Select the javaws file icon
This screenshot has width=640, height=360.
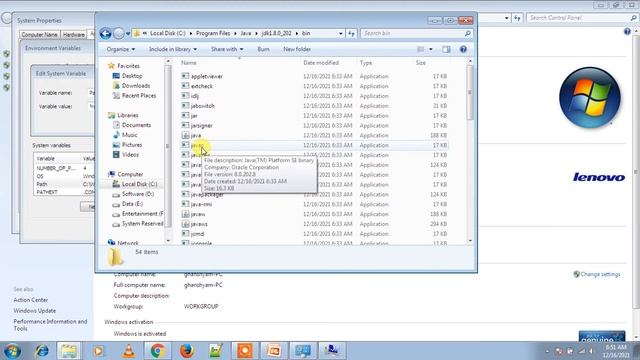[185, 224]
